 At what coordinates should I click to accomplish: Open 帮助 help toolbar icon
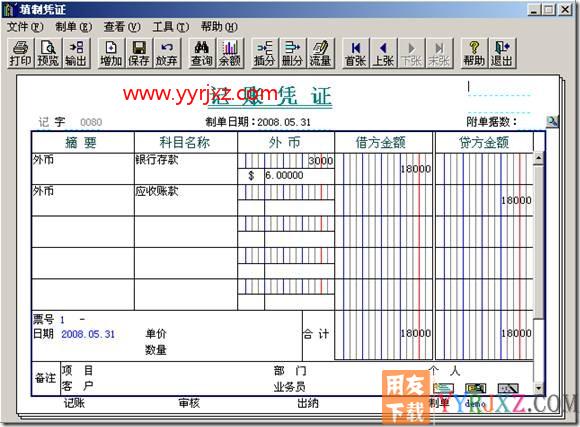click(474, 53)
